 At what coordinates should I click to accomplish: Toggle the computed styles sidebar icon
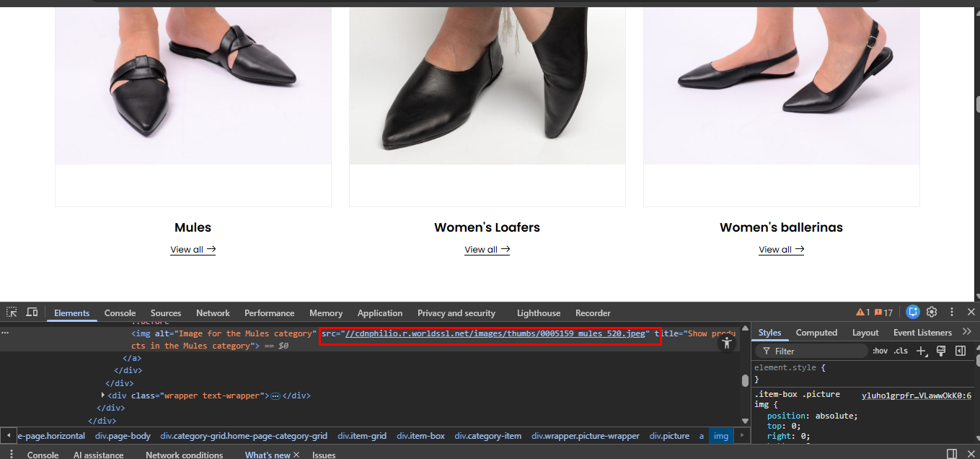(x=960, y=351)
